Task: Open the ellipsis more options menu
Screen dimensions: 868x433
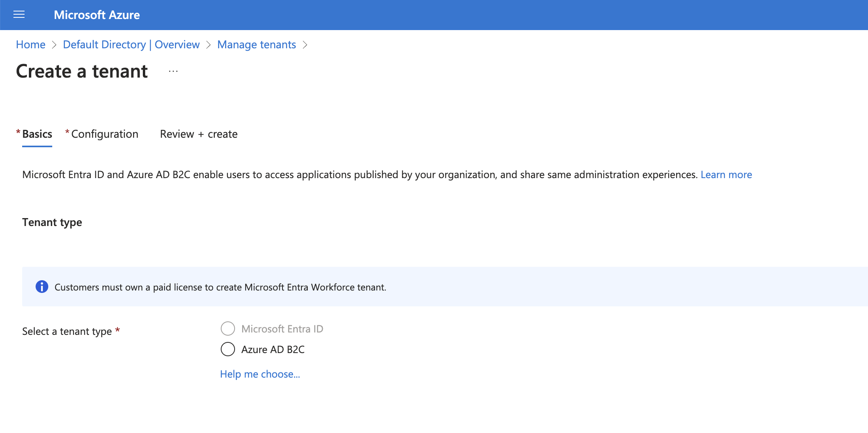Action: pos(173,72)
